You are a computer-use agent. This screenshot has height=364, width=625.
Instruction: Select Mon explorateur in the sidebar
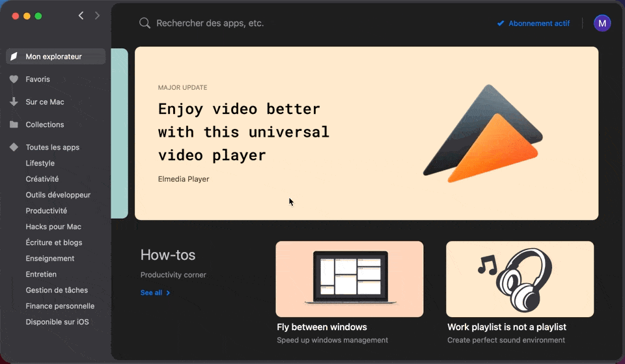56,56
